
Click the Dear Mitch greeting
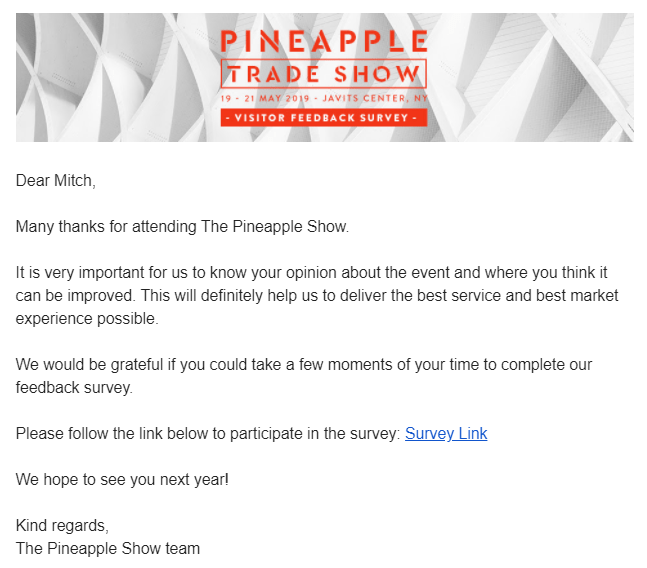(x=56, y=181)
